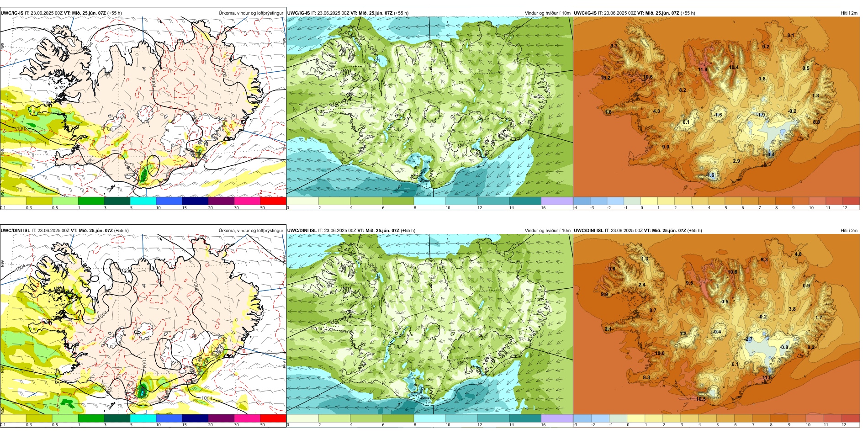Click the magenta 30–50 swatch in IG-IS precipitation legend
Screen dimensions: 868x434
tap(247, 201)
